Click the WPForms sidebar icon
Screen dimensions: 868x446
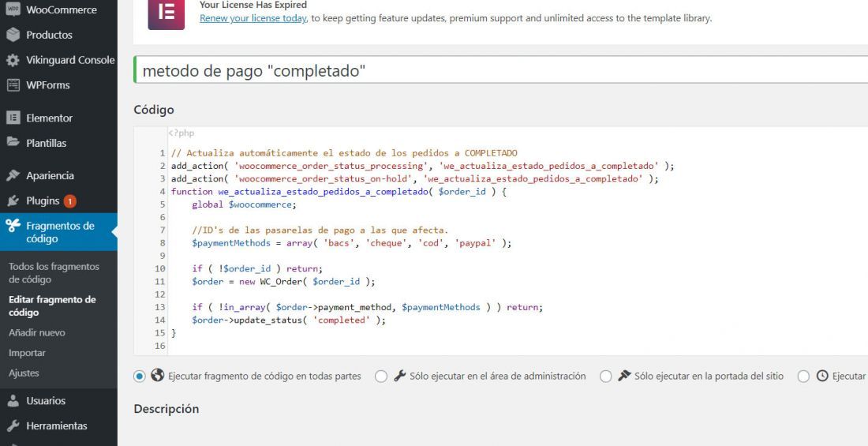[x=13, y=85]
